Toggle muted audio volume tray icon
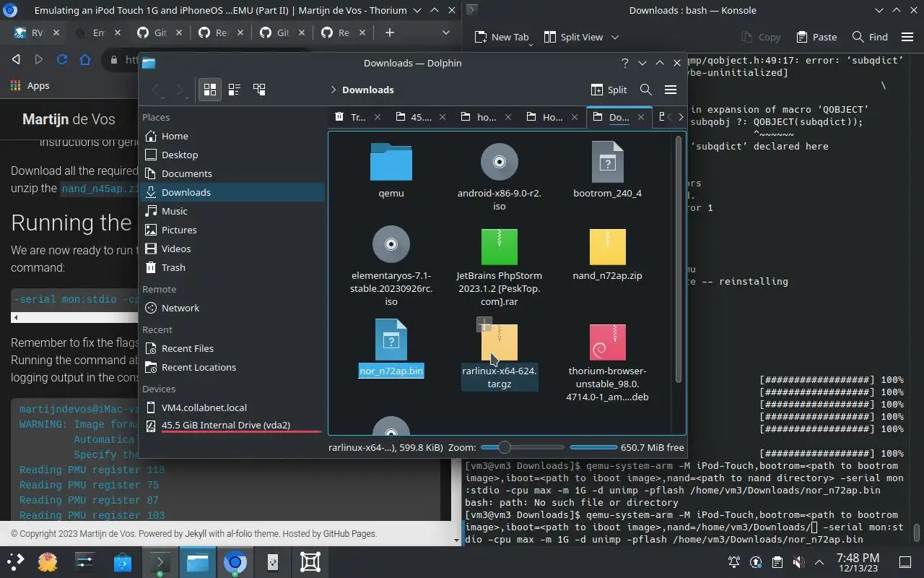Image resolution: width=924 pixels, height=578 pixels. [x=798, y=562]
